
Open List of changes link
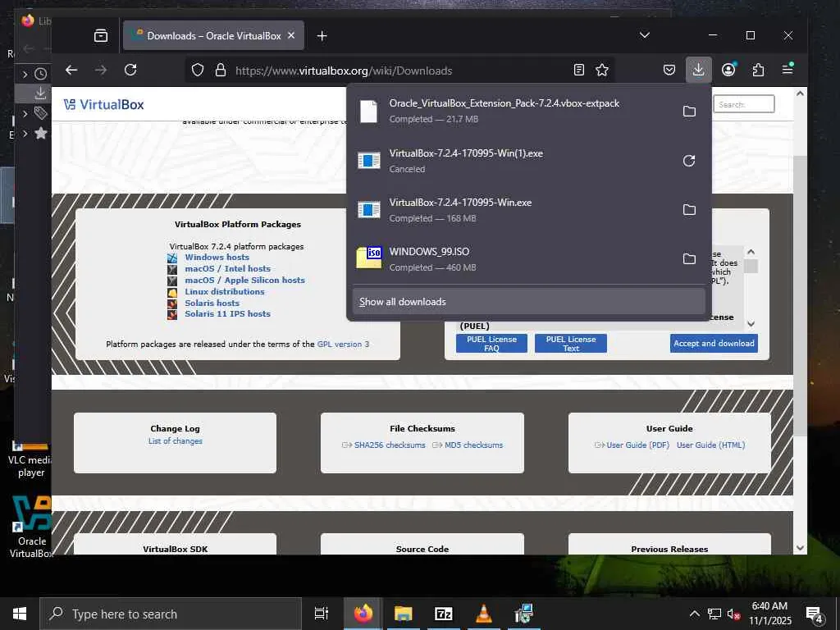[176, 441]
